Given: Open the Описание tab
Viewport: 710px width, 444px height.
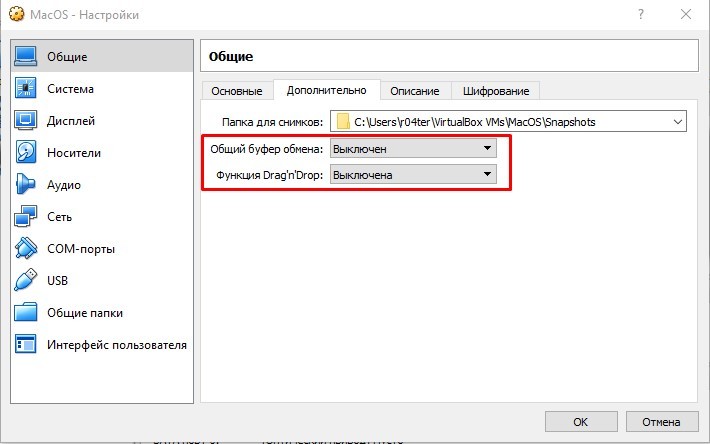Looking at the screenshot, I should (x=414, y=91).
